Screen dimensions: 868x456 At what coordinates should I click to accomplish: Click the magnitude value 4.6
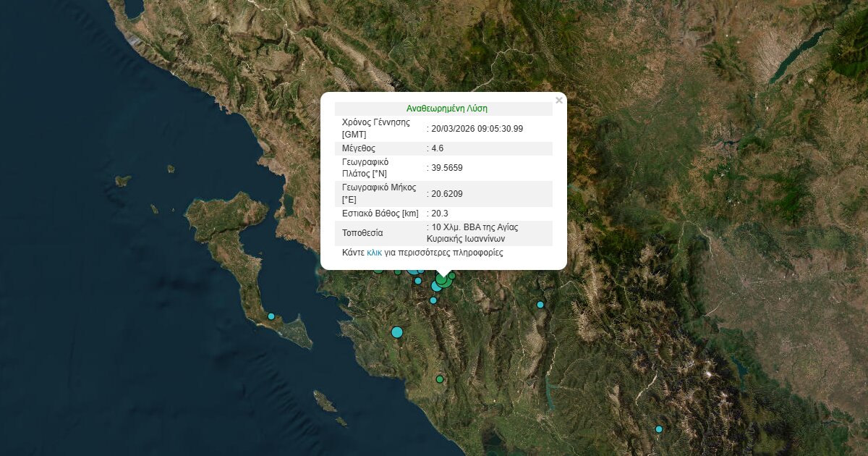pos(437,148)
